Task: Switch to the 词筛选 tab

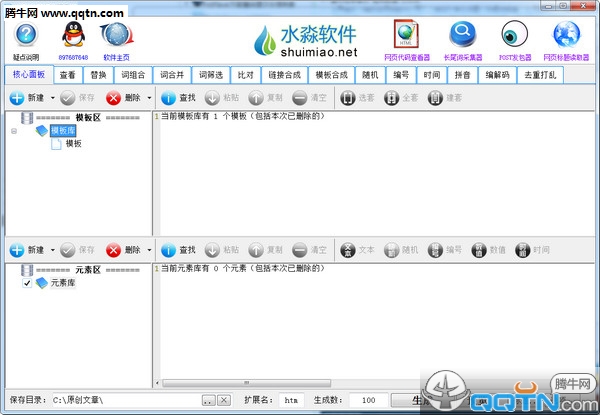Action: pyautogui.click(x=211, y=75)
